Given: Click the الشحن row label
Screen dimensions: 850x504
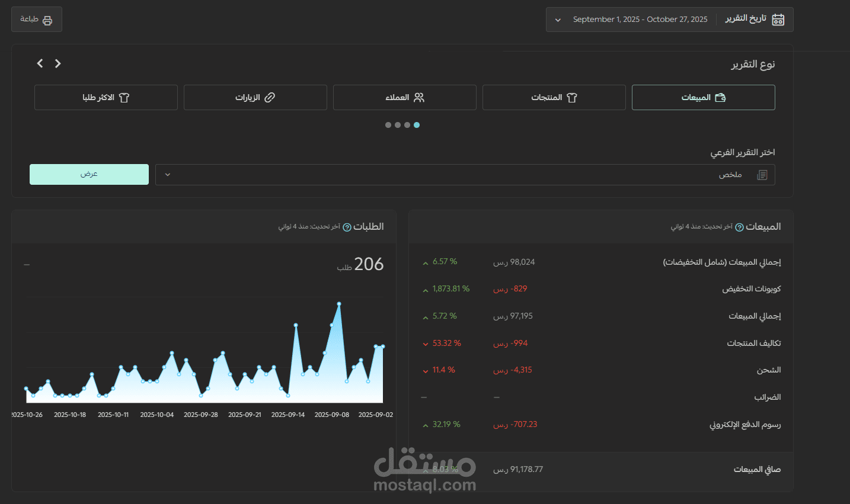Looking at the screenshot, I should [x=769, y=370].
